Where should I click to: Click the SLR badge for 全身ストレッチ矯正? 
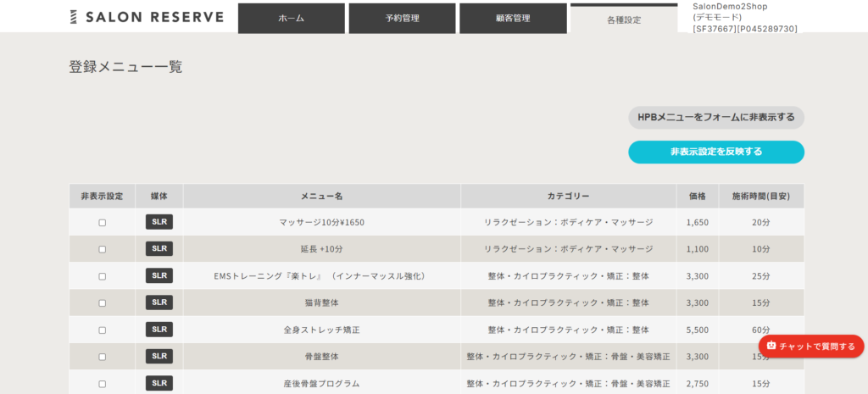point(159,330)
